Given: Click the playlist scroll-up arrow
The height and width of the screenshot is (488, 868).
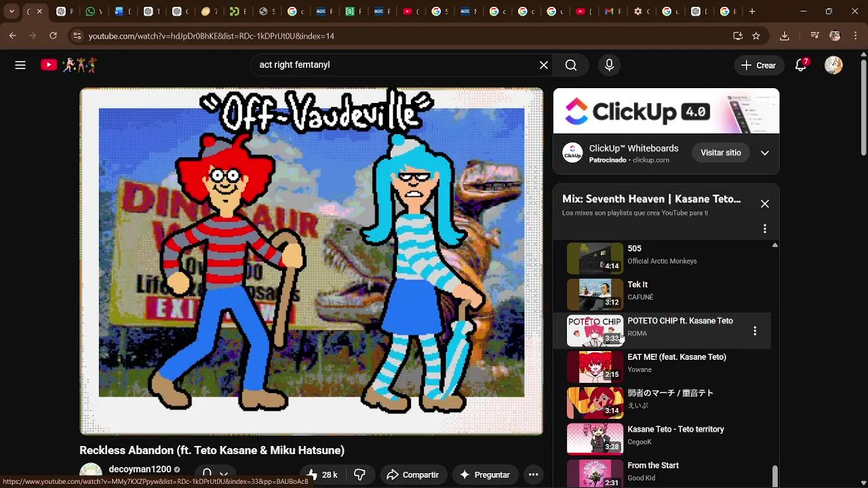Looking at the screenshot, I should tap(775, 245).
